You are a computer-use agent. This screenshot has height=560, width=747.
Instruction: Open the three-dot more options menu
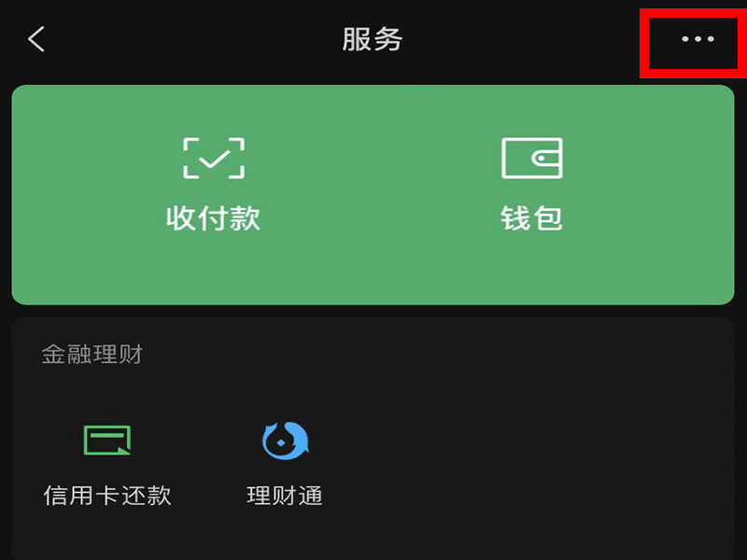[x=698, y=39]
